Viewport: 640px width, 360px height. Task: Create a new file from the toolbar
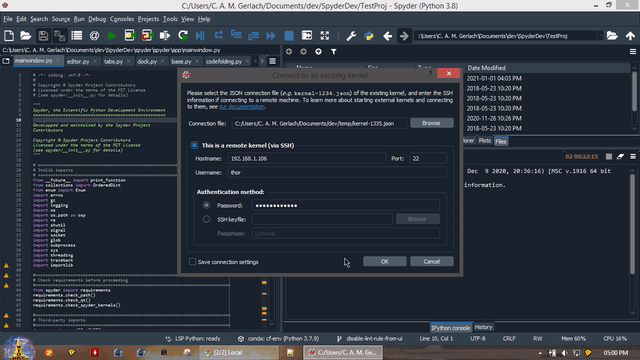9,36
